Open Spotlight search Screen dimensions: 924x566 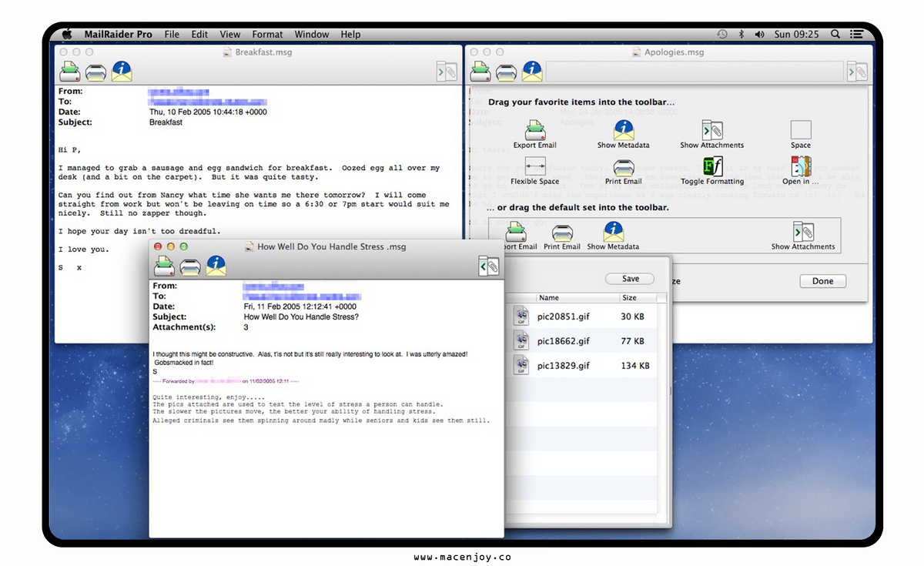pos(835,34)
